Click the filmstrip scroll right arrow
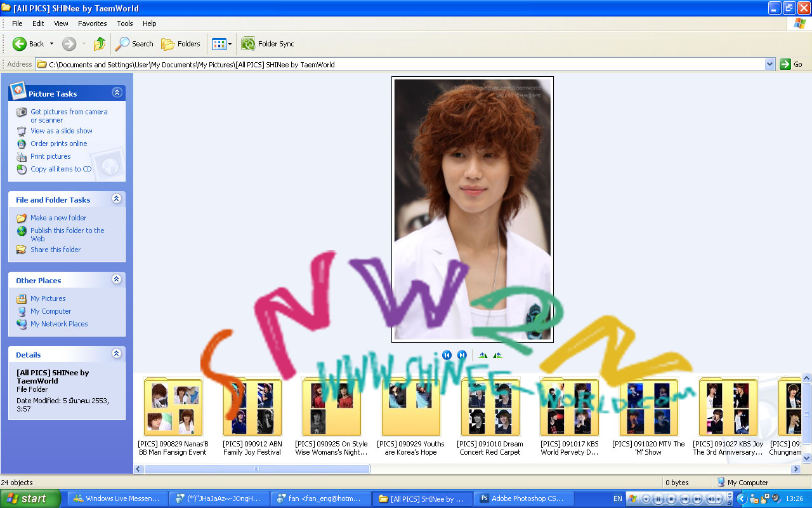 (796, 469)
